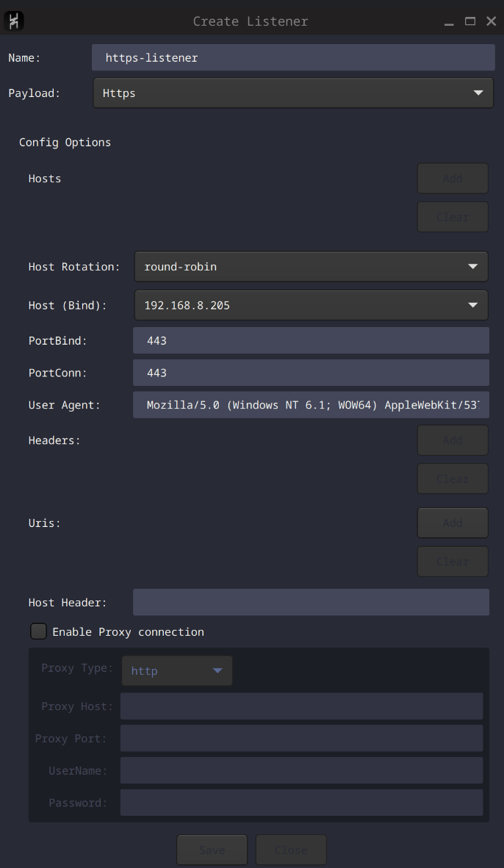Image resolution: width=504 pixels, height=868 pixels.
Task: Open the Host (Bind) dropdown
Action: 312,305
